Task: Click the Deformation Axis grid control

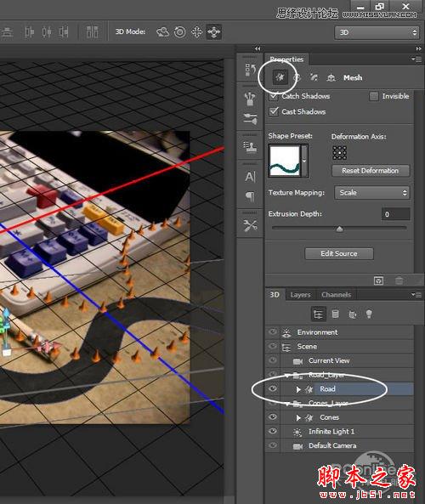Action: pos(339,153)
